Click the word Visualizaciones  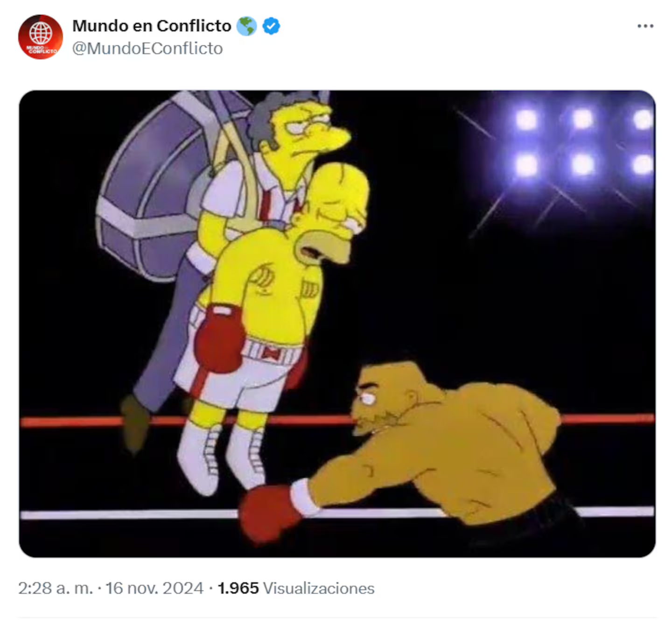click(319, 588)
